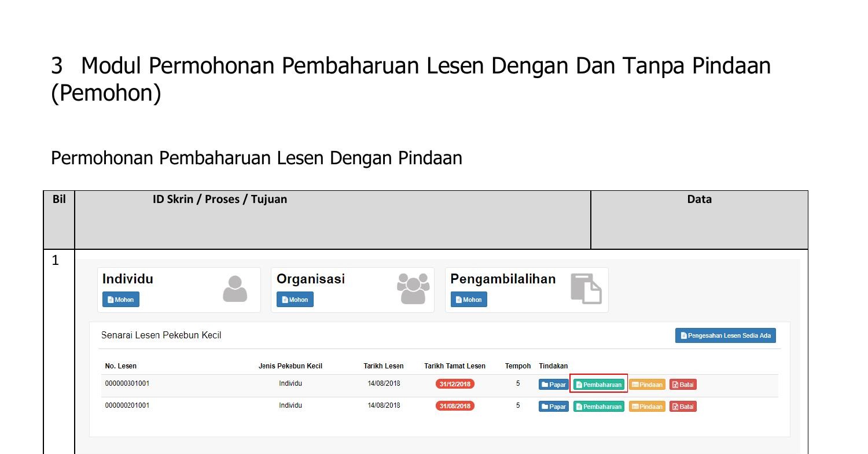Screen dimensions: 868x454
Task: Click the document icon on the Pengambilalihan Mohon button
Action: tap(458, 300)
